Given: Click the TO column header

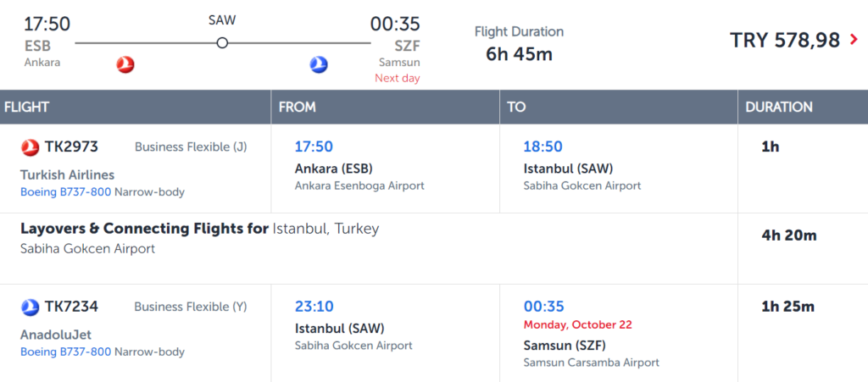Looking at the screenshot, I should click(x=516, y=108).
